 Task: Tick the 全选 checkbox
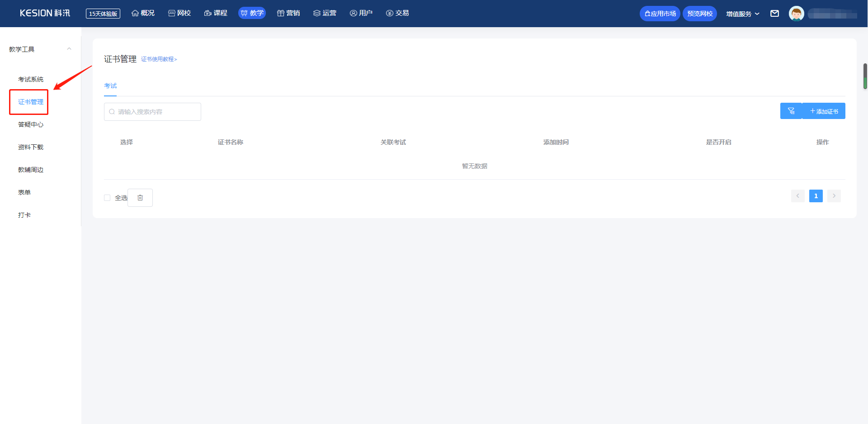coord(107,198)
